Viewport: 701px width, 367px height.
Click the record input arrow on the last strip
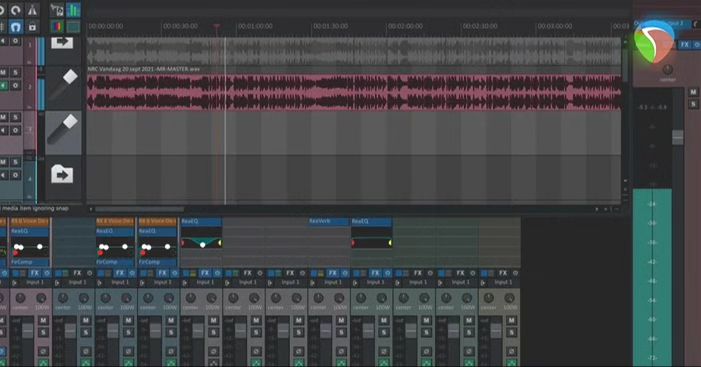point(482,283)
